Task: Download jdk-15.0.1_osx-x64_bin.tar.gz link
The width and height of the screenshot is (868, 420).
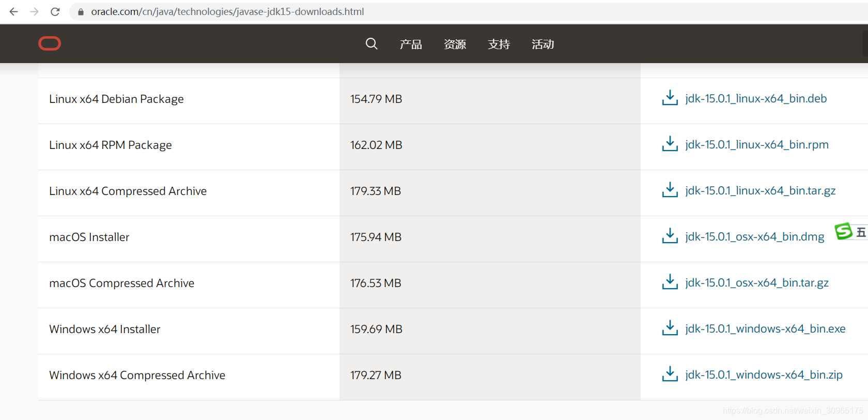Action: (x=757, y=282)
